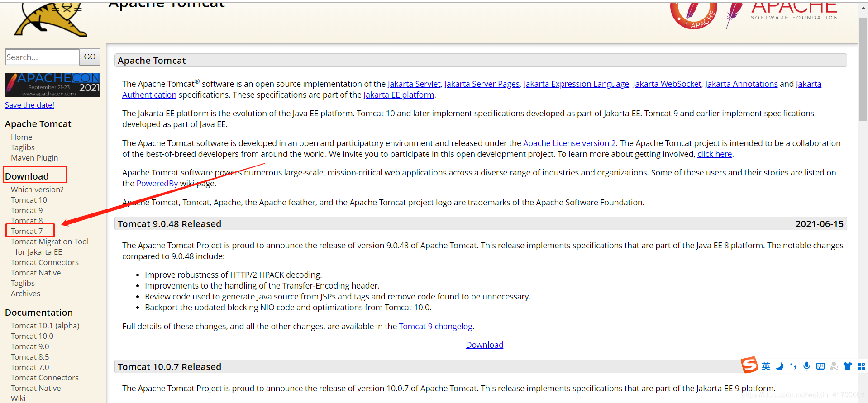This screenshot has height=403, width=868.
Task: Open the soft keyboard icon
Action: pyautogui.click(x=820, y=366)
